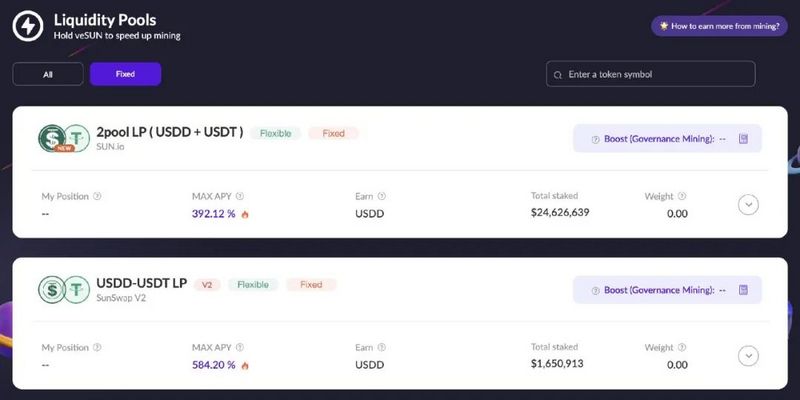Viewport: 800px width, 400px height.
Task: Open calculator icon in USDD-USDT LP boost box
Action: click(743, 290)
